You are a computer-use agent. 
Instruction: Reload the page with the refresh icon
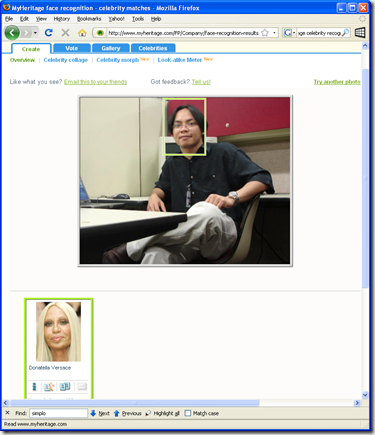pyautogui.click(x=49, y=33)
